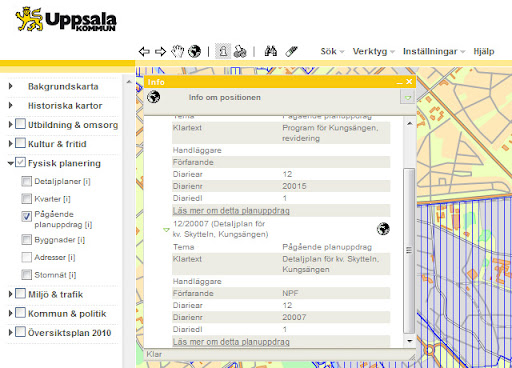
Task: Toggle Översiktsplan 2010 checkbox
Action: pyautogui.click(x=21, y=332)
